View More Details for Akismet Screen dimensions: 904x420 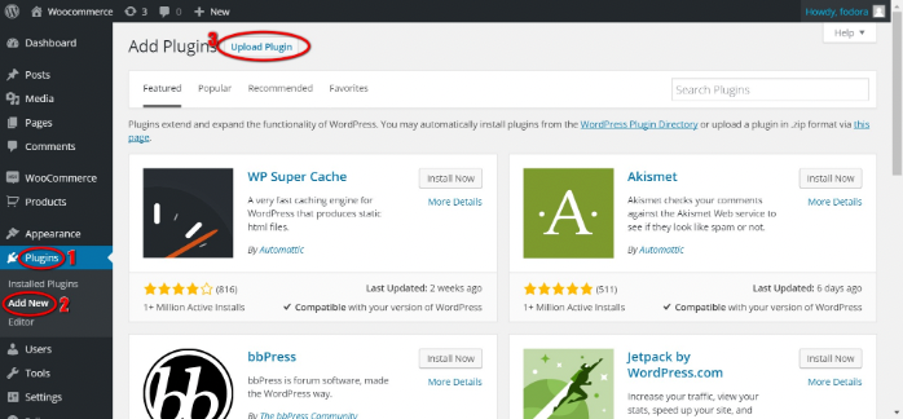(835, 202)
